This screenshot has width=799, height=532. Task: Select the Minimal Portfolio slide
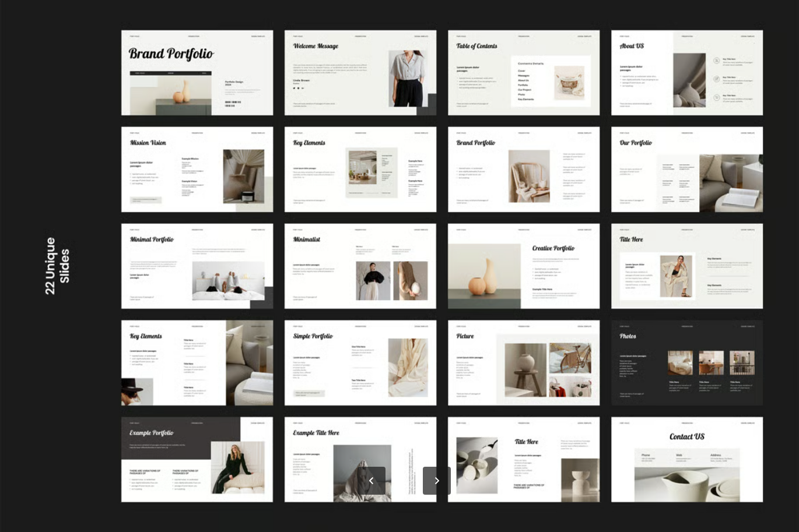coord(197,266)
